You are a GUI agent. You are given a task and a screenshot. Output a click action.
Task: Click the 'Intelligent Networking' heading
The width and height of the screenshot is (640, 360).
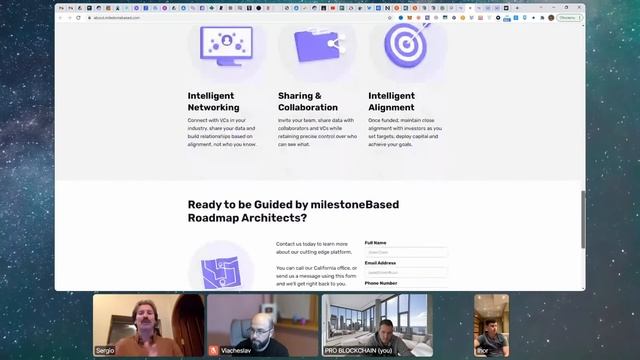(x=213, y=102)
